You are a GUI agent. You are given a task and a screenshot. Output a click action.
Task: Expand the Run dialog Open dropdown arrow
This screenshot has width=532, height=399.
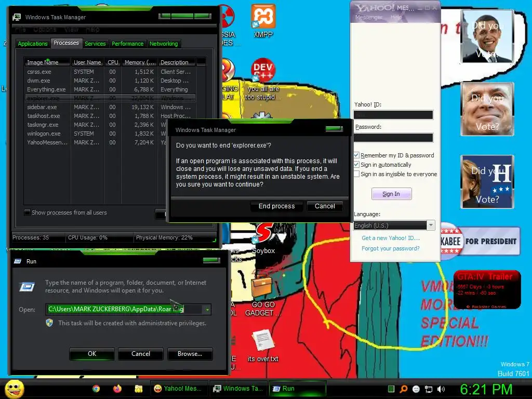207,310
